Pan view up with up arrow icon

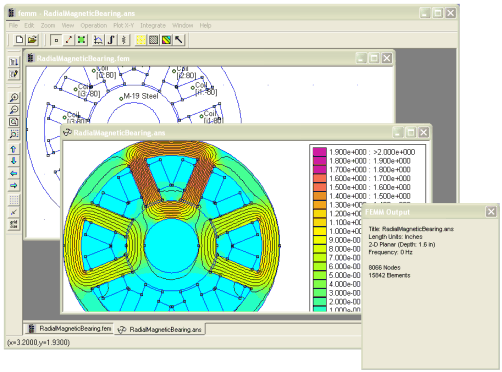coord(14,149)
